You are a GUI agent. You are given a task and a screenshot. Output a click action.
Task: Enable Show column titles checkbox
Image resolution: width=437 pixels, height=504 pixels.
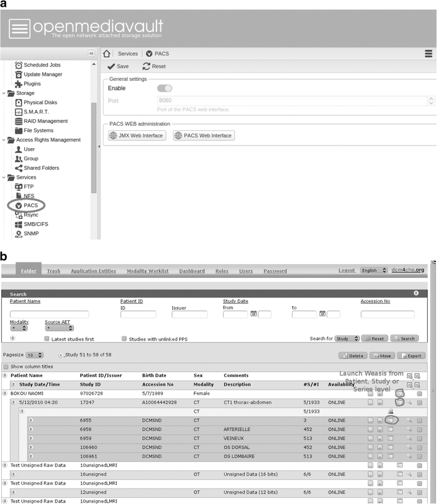(6, 367)
